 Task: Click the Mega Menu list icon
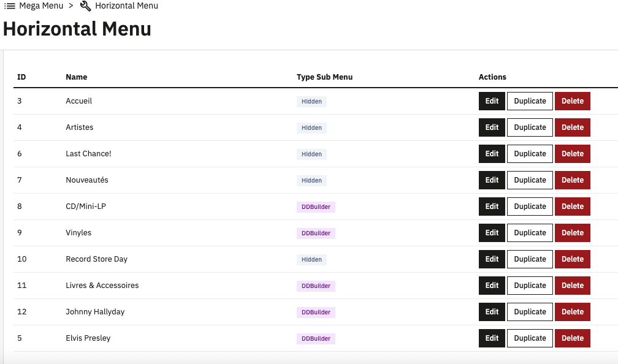click(x=10, y=6)
